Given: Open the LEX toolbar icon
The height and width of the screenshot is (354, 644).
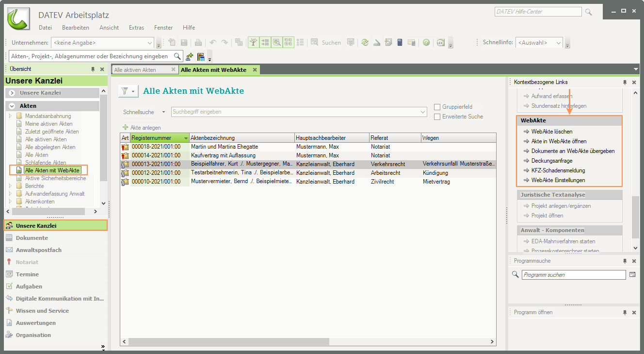Looking at the screenshot, I should tap(440, 43).
